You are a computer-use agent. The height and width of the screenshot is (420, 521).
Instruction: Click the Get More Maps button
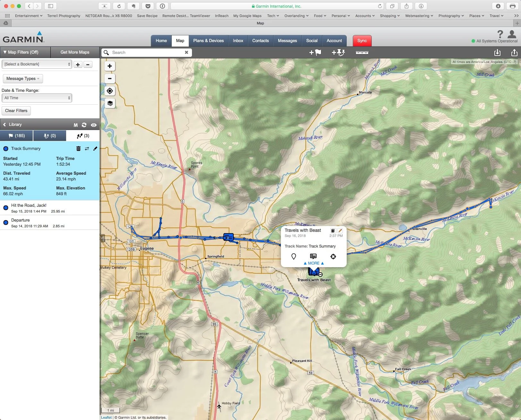tap(75, 52)
